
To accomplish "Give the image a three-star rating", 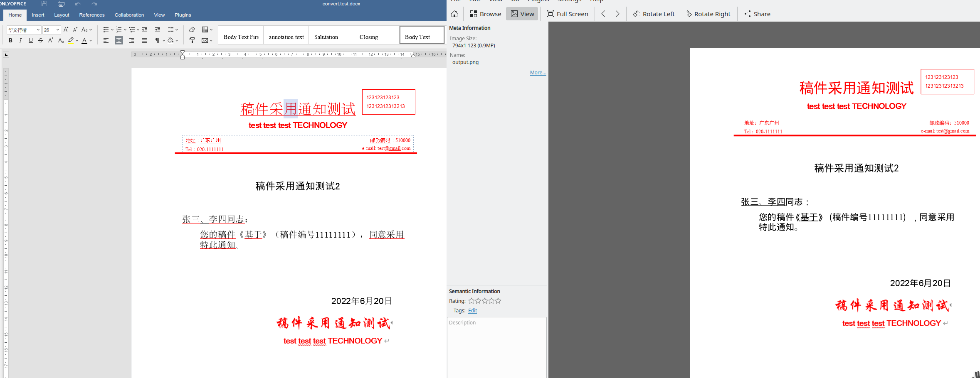I will (x=484, y=301).
